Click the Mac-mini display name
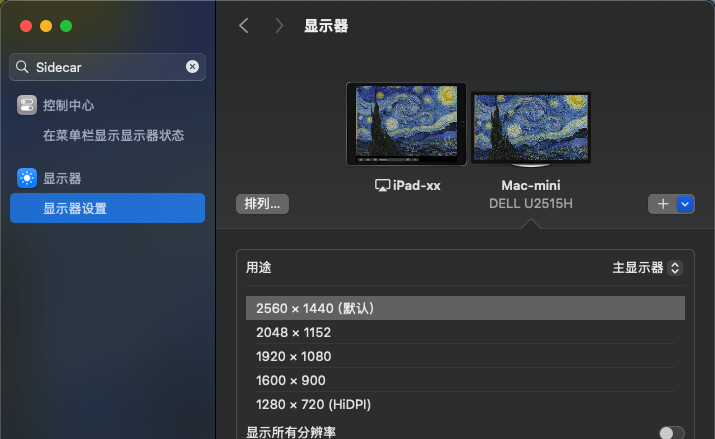Viewport: 715px width, 439px height. [x=531, y=185]
